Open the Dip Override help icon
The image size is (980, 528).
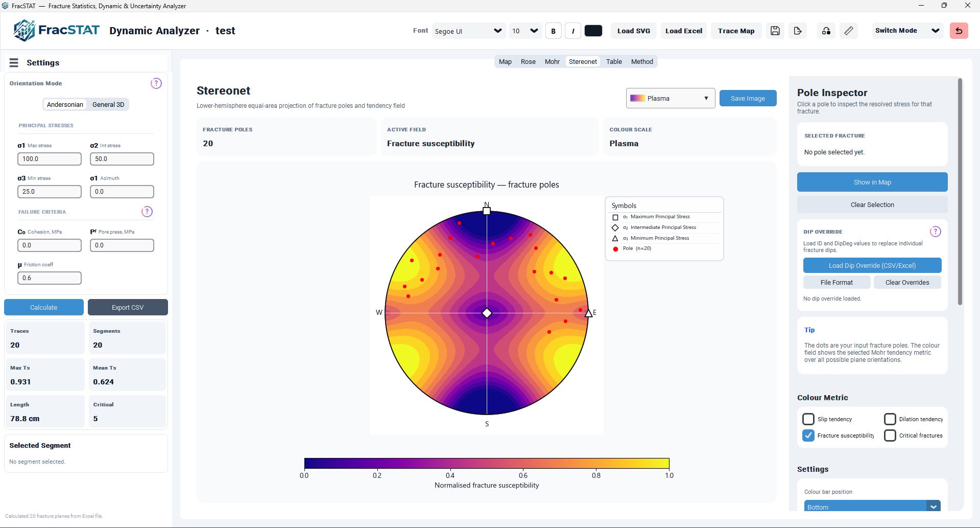coord(936,232)
